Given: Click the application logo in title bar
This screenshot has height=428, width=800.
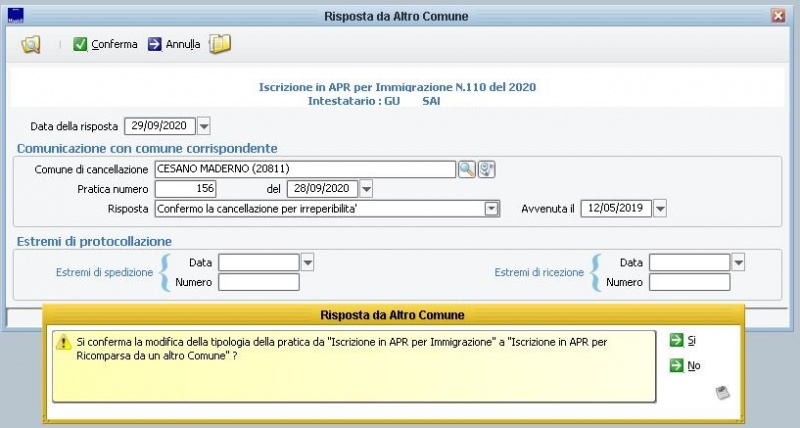Looking at the screenshot, I should (x=16, y=16).
